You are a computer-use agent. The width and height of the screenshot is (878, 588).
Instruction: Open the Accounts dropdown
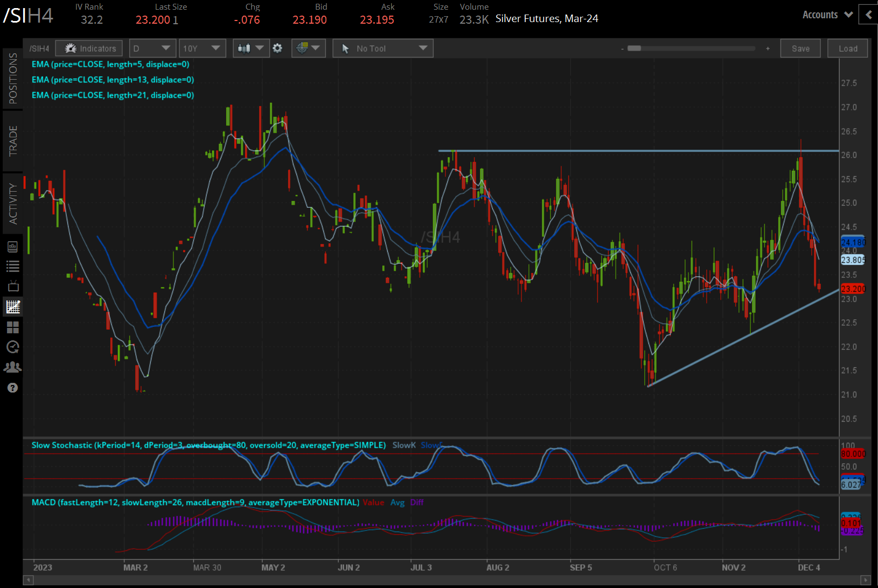827,15
